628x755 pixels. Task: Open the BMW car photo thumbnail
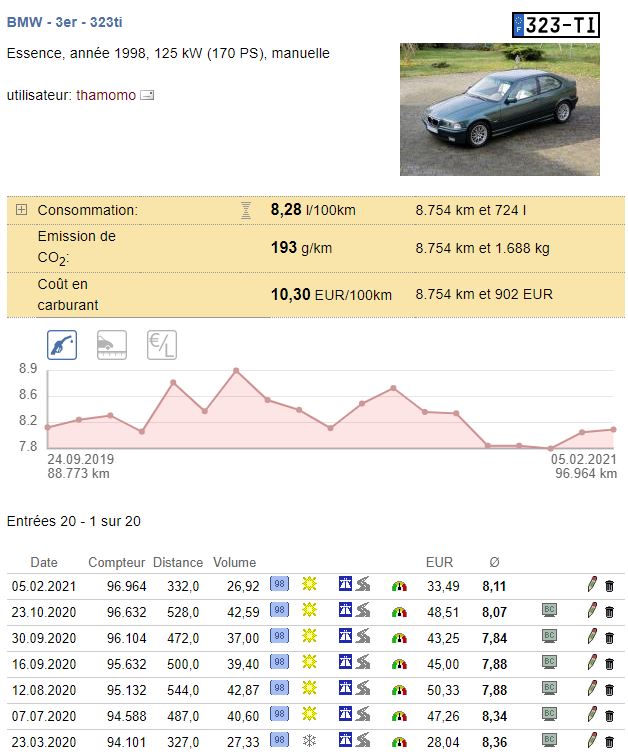coord(500,109)
